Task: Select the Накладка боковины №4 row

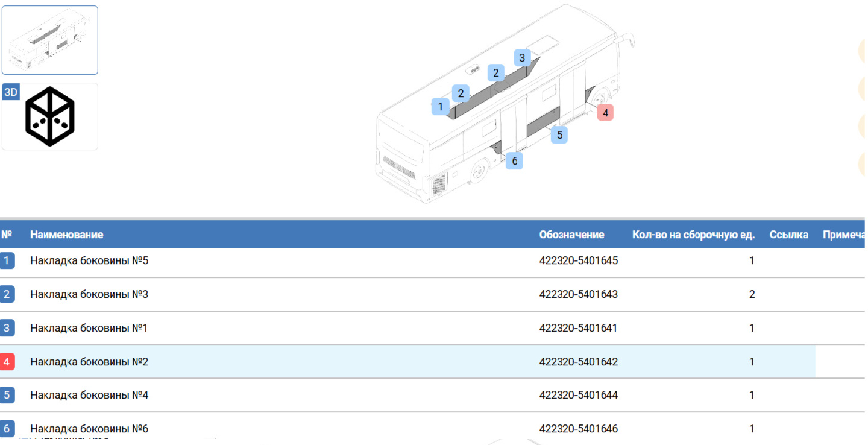Action: 89,396
